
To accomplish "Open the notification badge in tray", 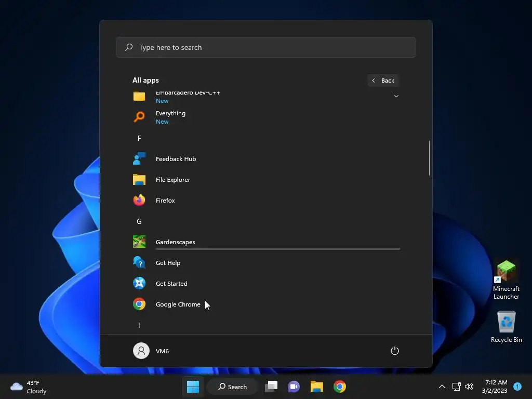I will [517, 387].
